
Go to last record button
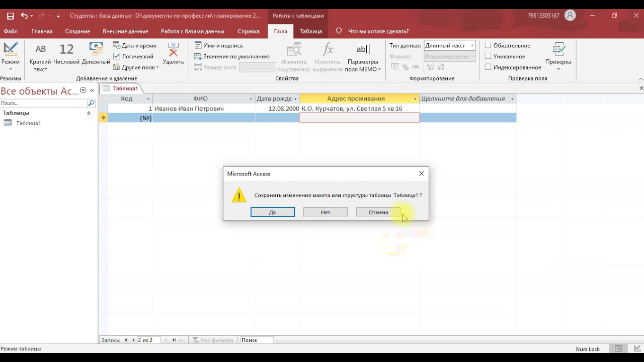[174, 340]
